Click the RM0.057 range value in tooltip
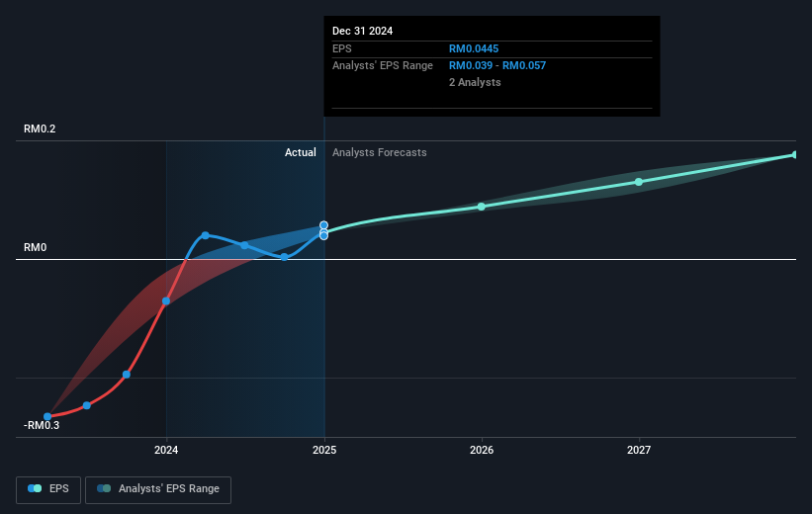Image resolution: width=812 pixels, height=514 pixels. 524,66
